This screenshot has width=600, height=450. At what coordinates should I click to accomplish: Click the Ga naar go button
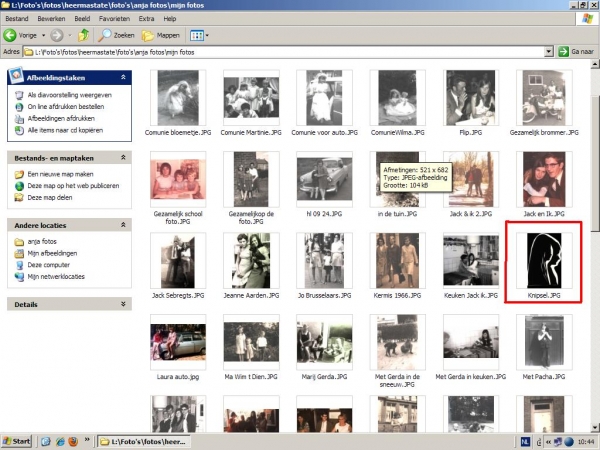(x=576, y=51)
